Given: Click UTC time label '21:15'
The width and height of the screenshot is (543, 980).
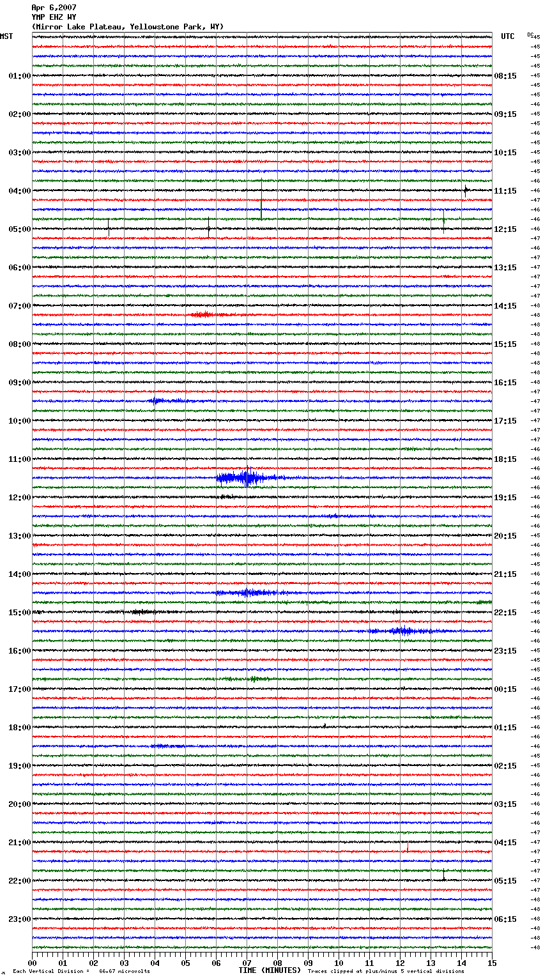Looking at the screenshot, I should coord(505,574).
